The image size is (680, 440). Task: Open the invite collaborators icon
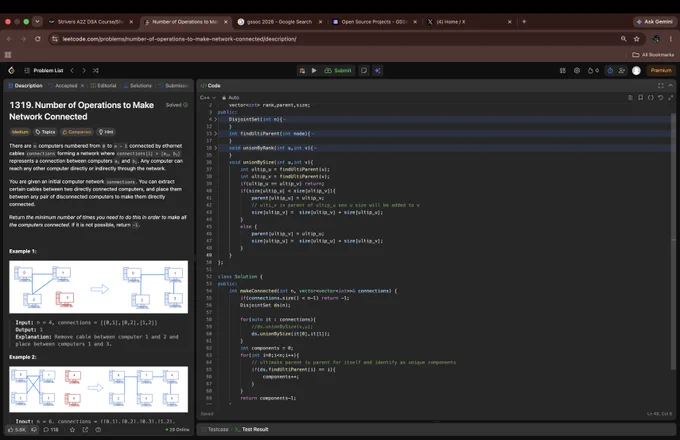(x=621, y=70)
